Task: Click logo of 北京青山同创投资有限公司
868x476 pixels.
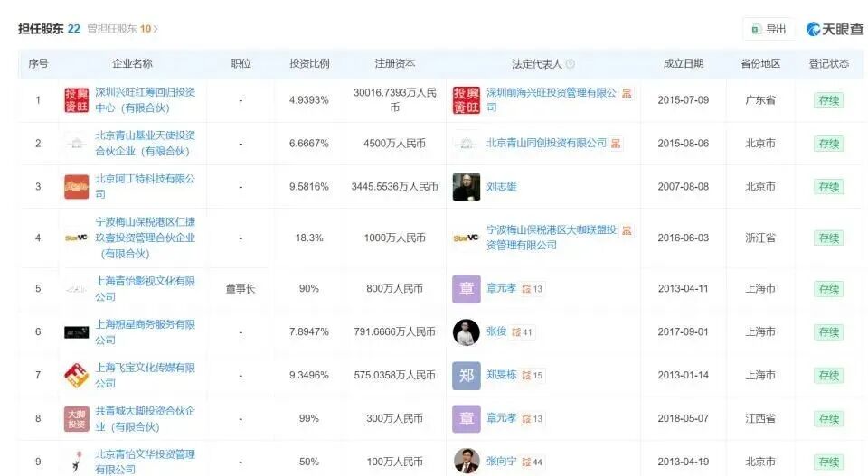Action: [x=467, y=144]
